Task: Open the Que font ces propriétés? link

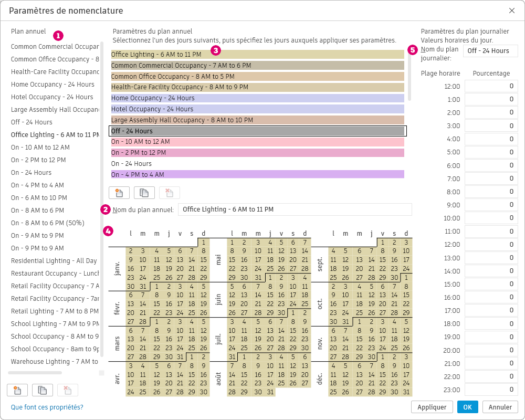Action: point(47,407)
